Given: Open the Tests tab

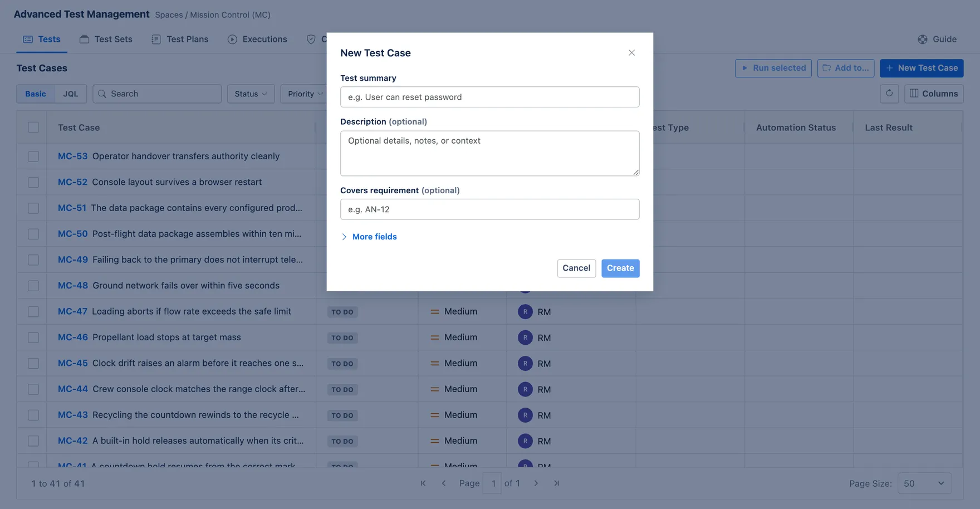Looking at the screenshot, I should click(x=42, y=40).
